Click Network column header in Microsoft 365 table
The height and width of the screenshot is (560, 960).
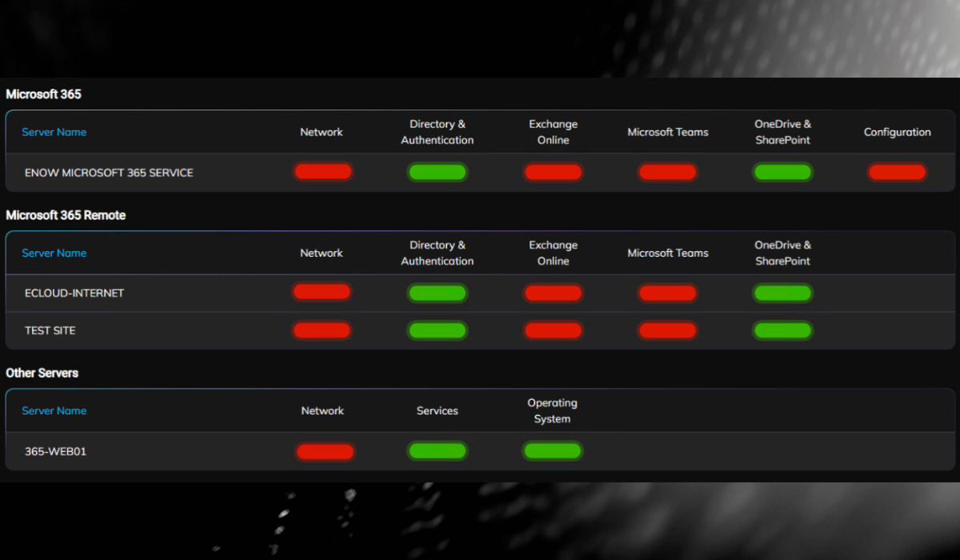click(x=322, y=132)
